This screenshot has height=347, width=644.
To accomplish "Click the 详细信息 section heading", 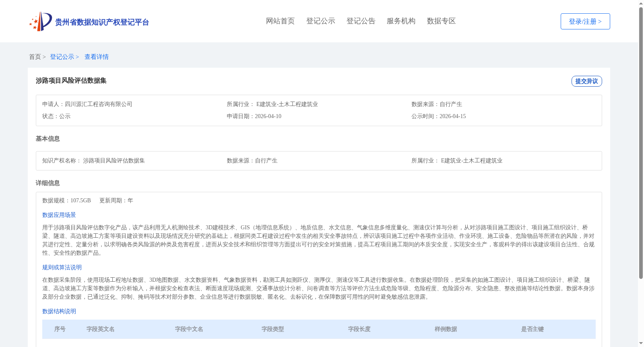I will click(48, 183).
